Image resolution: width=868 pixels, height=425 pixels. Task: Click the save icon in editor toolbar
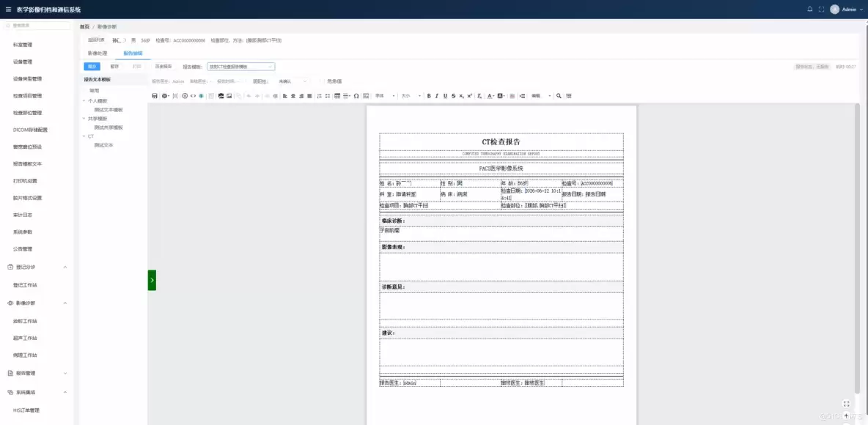[155, 96]
